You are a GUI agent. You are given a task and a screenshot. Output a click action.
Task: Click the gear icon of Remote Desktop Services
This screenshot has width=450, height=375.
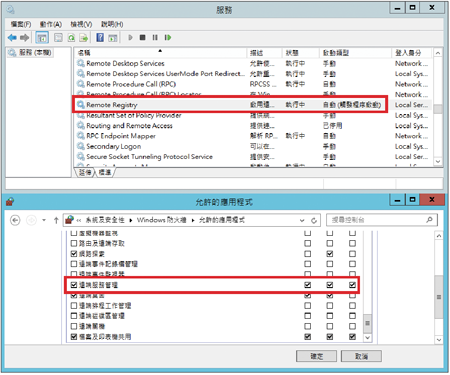pos(81,63)
